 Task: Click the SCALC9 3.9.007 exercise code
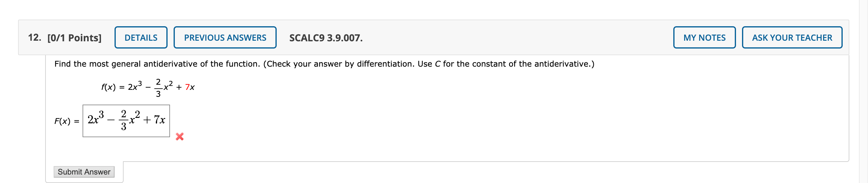[x=326, y=38]
